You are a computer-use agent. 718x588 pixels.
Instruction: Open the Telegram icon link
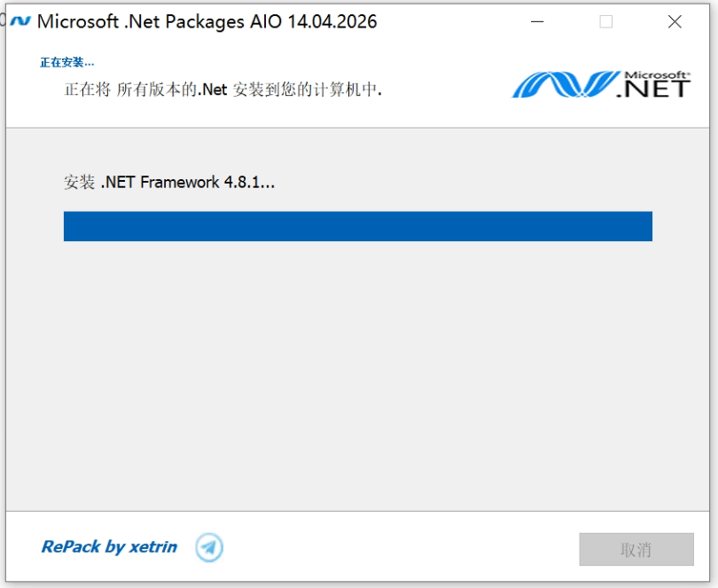click(209, 547)
